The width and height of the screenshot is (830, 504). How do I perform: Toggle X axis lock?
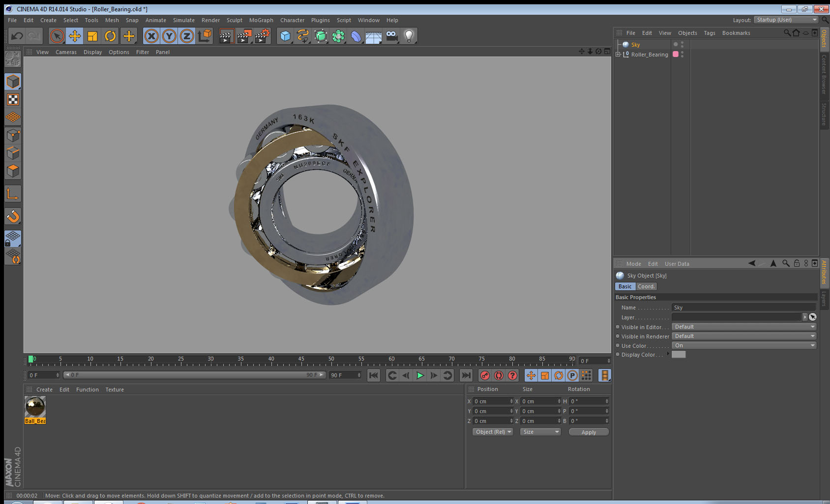click(x=151, y=36)
